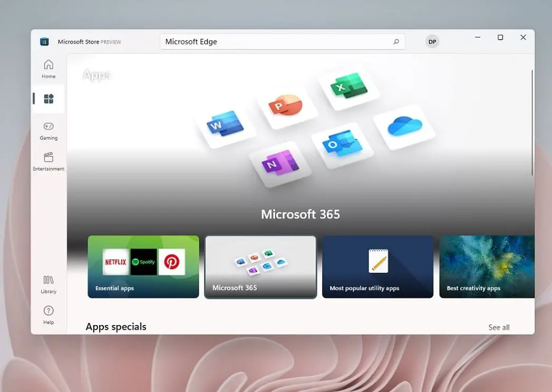The image size is (552, 392).
Task: Maximize the Microsoft Store window
Action: (x=500, y=37)
